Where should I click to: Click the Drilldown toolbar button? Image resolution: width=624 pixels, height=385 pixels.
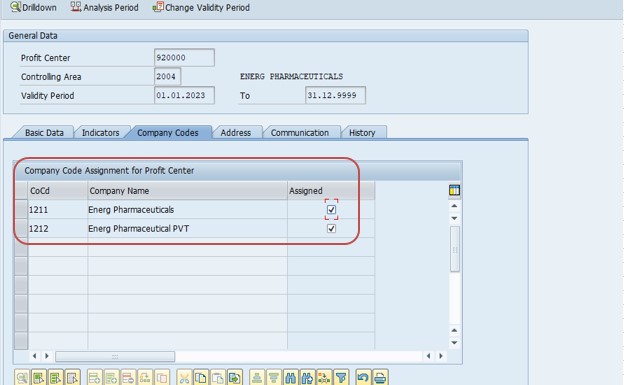[x=34, y=7]
